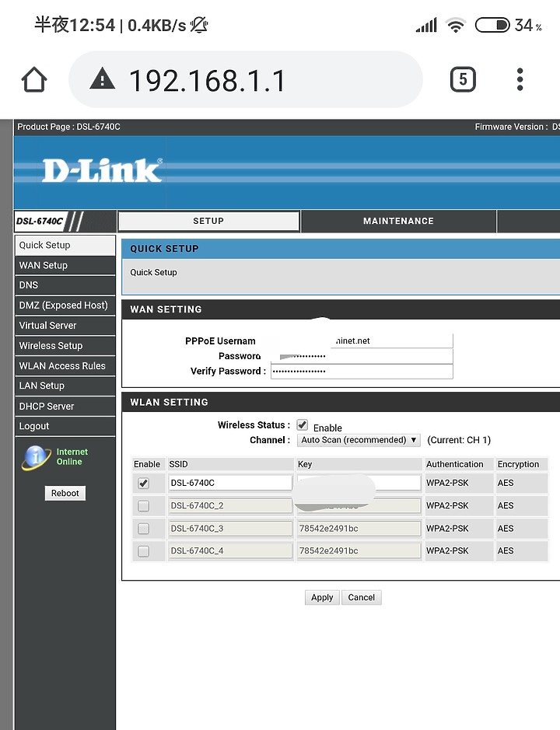Image resolution: width=560 pixels, height=730 pixels.
Task: Click the DSL-6740C model badge
Action: click(x=40, y=221)
